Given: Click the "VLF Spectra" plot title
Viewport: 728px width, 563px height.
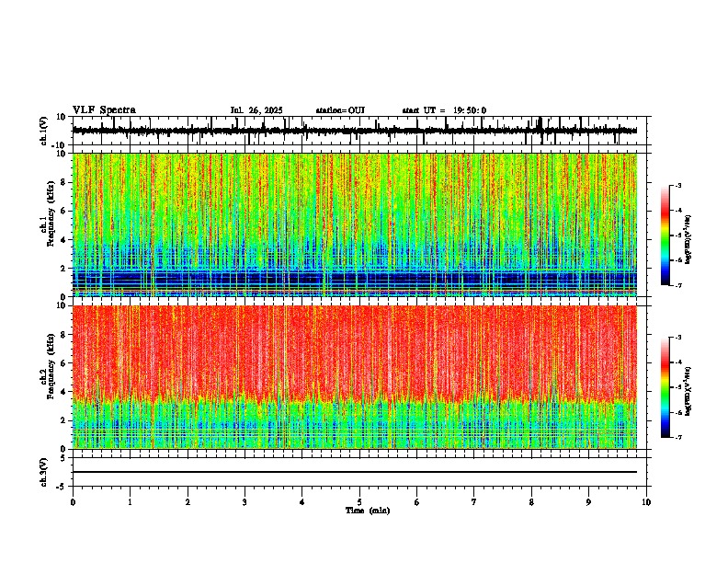Looking at the screenshot, I should (x=104, y=110).
